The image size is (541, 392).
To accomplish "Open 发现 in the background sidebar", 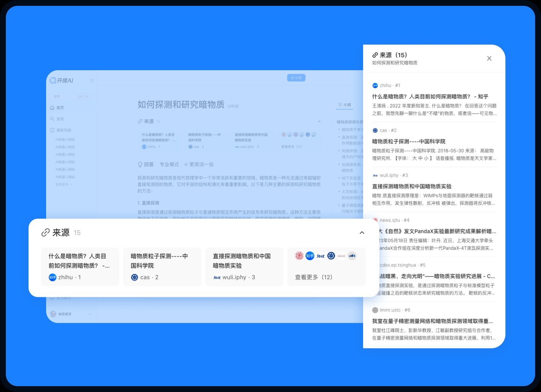I will [57, 119].
